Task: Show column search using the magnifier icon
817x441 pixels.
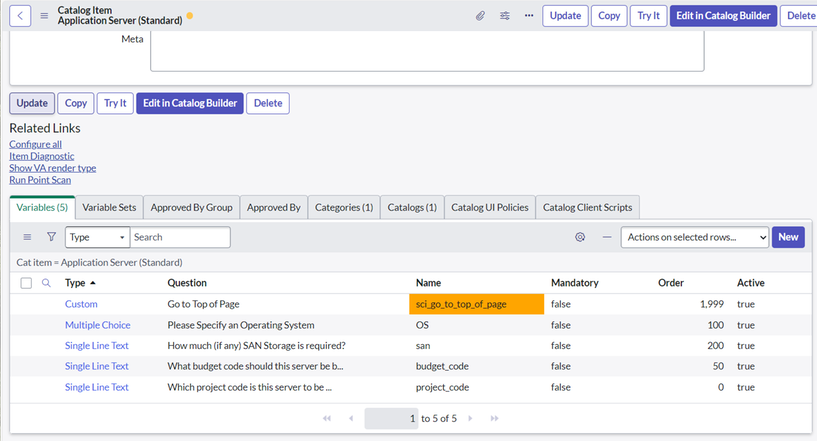Action: coord(46,283)
